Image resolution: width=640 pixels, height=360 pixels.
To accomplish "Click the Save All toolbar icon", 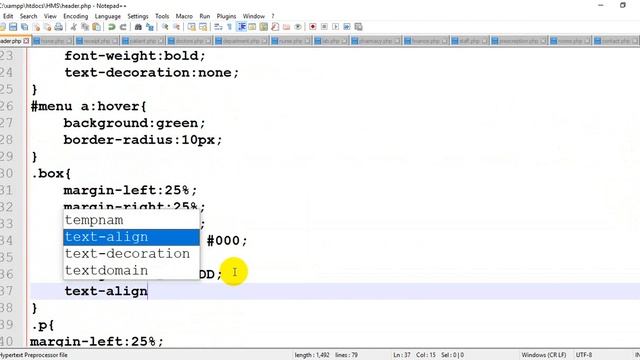I will pyautogui.click(x=24, y=27).
